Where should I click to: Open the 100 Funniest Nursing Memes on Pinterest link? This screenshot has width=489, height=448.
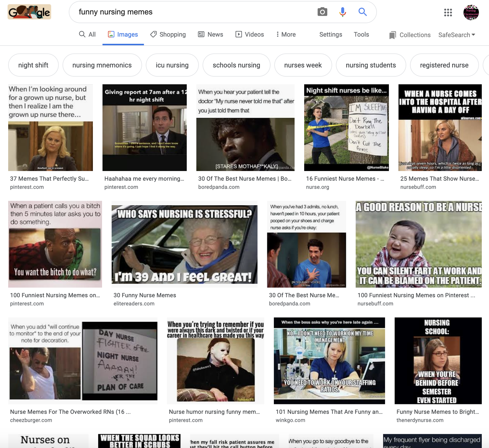click(x=416, y=295)
